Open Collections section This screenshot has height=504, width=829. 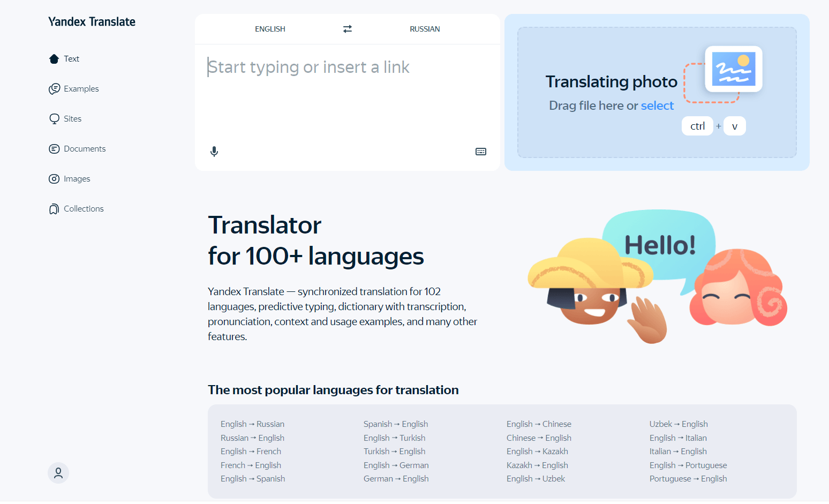pyautogui.click(x=84, y=209)
